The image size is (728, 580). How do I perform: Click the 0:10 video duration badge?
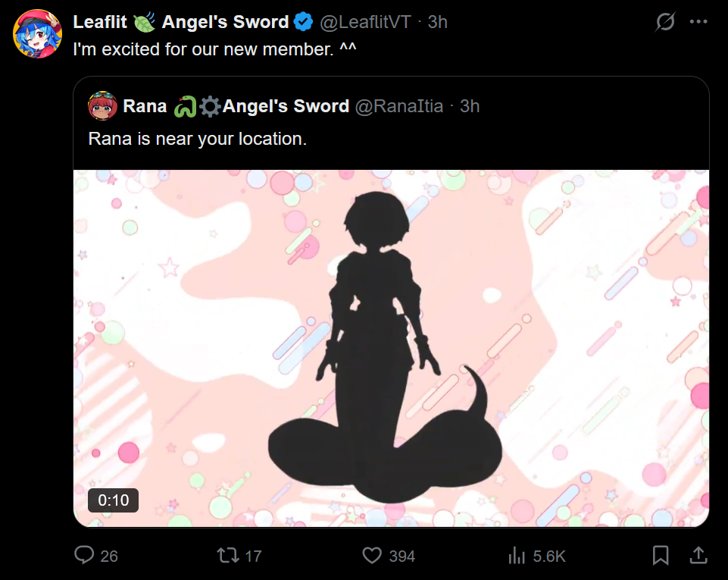tap(114, 500)
